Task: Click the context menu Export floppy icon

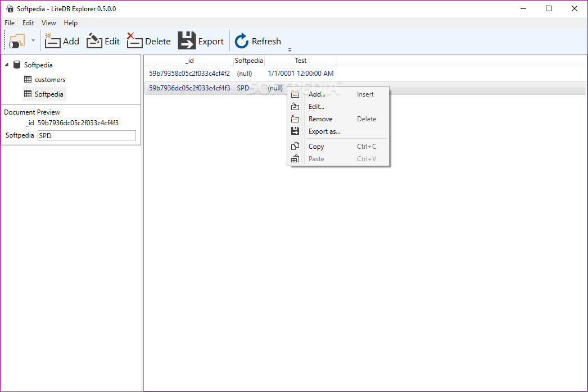Action: (295, 131)
